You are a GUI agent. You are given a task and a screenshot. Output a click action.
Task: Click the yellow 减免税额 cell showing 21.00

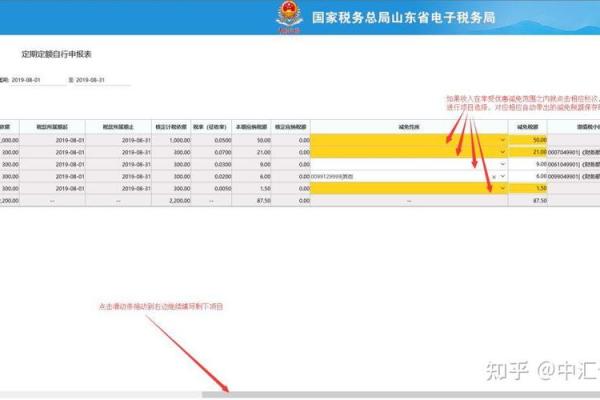(528, 152)
